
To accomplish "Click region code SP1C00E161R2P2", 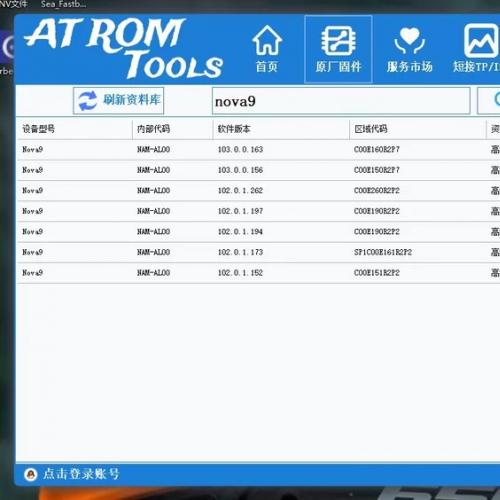I will (383, 252).
